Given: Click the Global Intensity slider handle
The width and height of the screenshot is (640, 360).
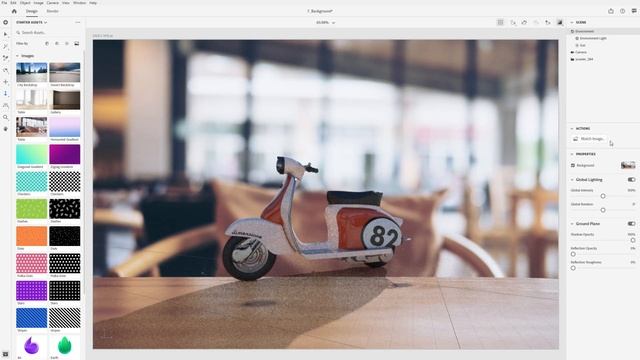Looking at the screenshot, I should pos(603,196).
